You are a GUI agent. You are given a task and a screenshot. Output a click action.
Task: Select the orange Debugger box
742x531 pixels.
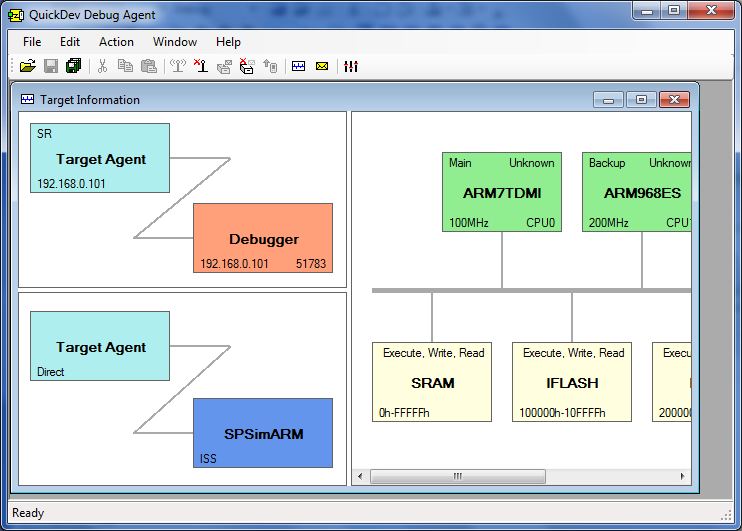tap(263, 238)
